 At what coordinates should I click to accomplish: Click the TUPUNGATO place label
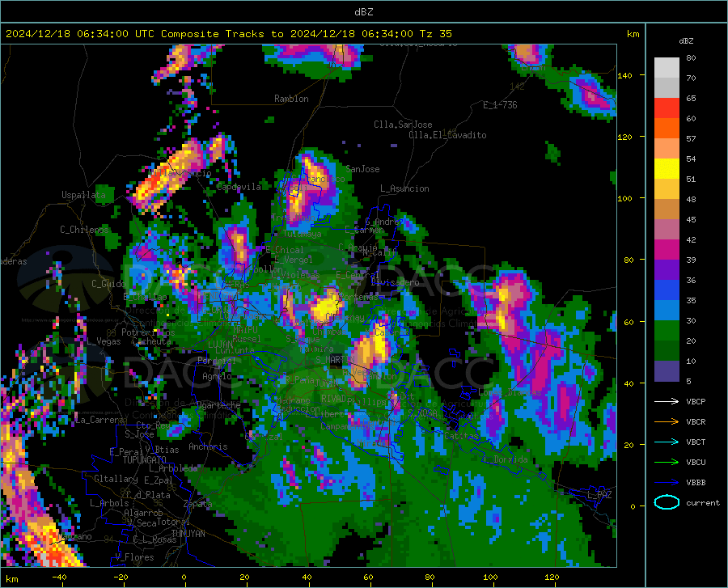(x=145, y=460)
